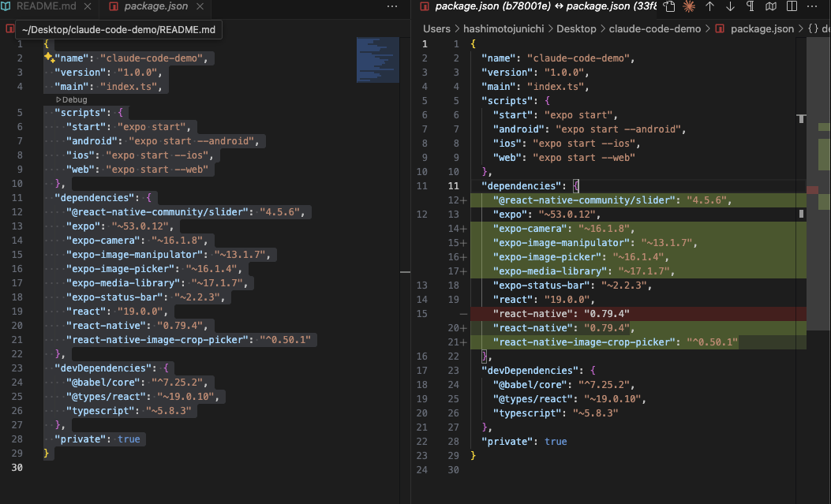The height and width of the screenshot is (504, 831).
Task: Close the left package.json tab
Action: tap(200, 6)
